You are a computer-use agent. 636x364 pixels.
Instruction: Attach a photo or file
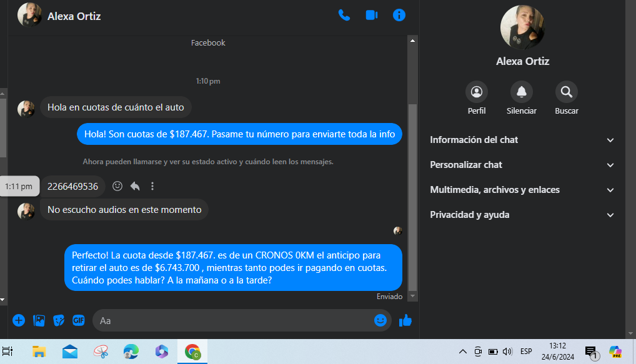[x=39, y=321]
